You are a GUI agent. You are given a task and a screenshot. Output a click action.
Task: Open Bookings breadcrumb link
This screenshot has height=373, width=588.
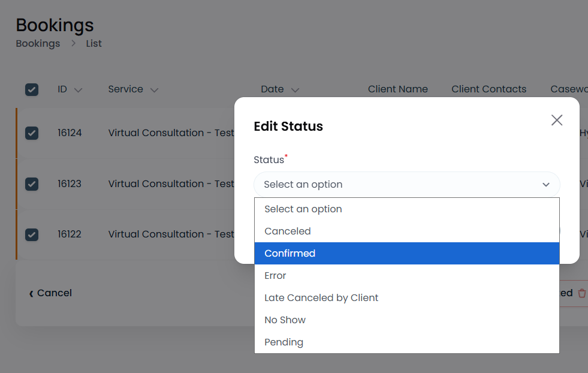click(38, 44)
